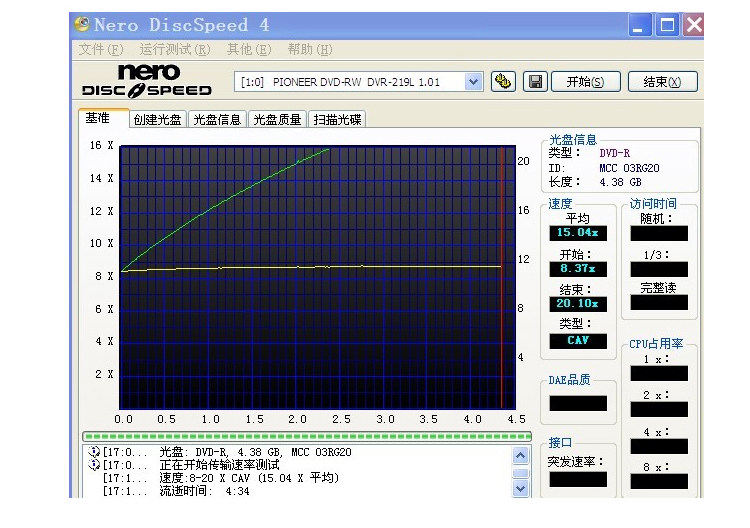Screen dimensions: 750x528
Task: Open the 运行测试(R) menu
Action: coord(175,49)
